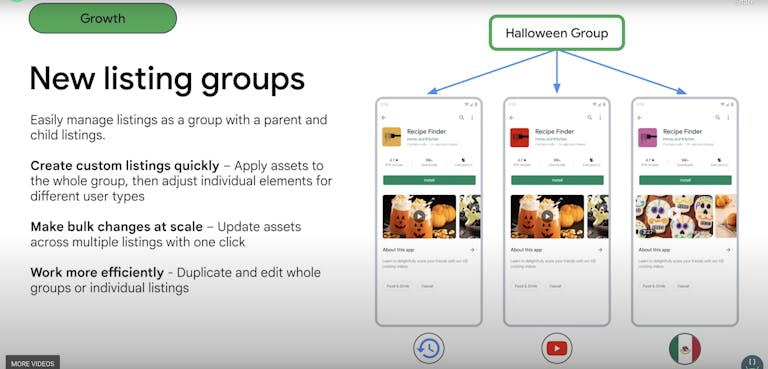Click the history clock icon below left phone
Image resolution: width=768 pixels, height=369 pixels.
pyautogui.click(x=429, y=348)
